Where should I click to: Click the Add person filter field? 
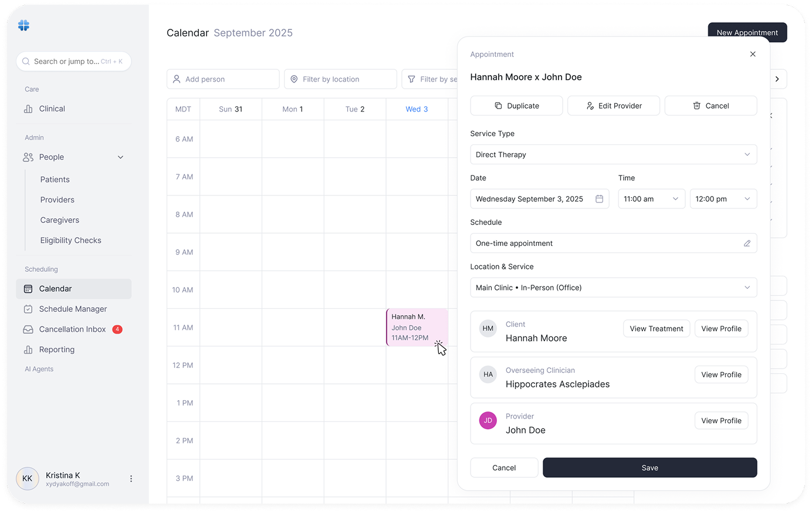pos(223,79)
